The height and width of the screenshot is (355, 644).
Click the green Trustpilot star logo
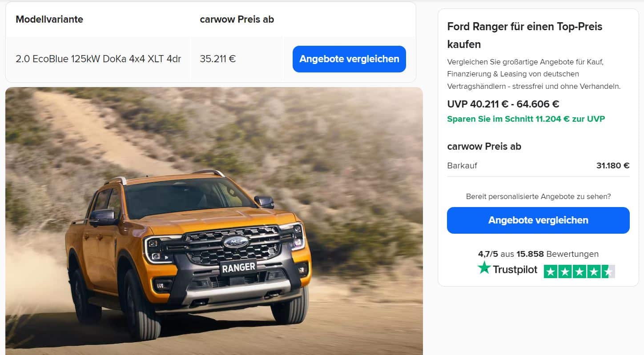tap(484, 268)
